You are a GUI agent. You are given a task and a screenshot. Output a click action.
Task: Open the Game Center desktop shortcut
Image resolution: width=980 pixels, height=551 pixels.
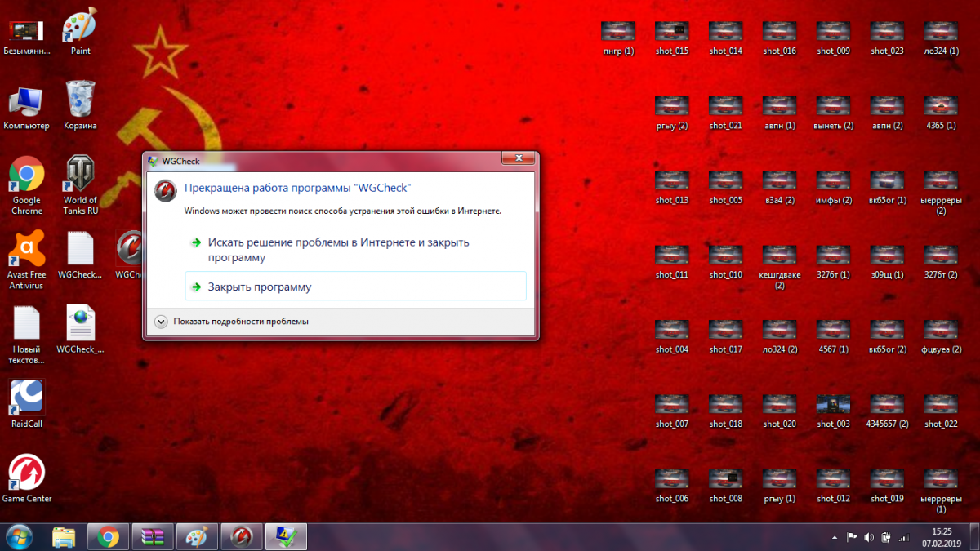click(26, 478)
